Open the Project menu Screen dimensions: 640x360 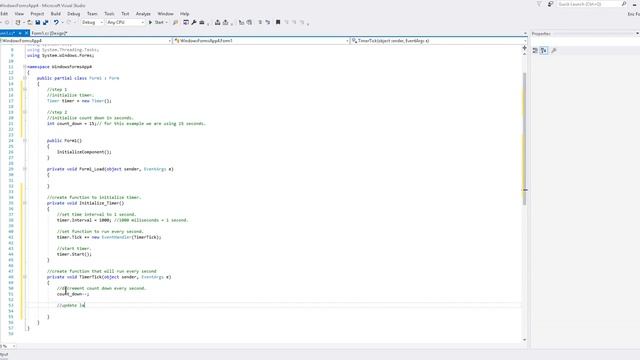pyautogui.click(x=37, y=14)
